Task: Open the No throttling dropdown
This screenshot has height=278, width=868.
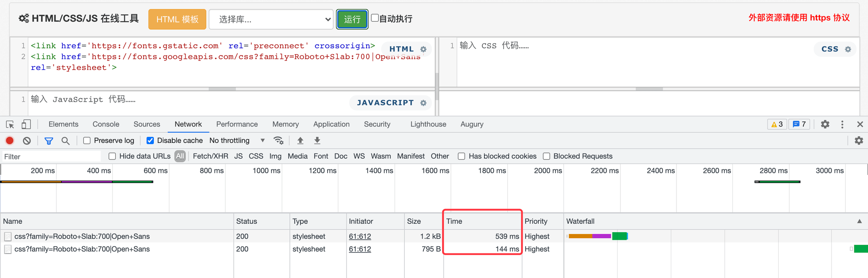Action: (237, 141)
